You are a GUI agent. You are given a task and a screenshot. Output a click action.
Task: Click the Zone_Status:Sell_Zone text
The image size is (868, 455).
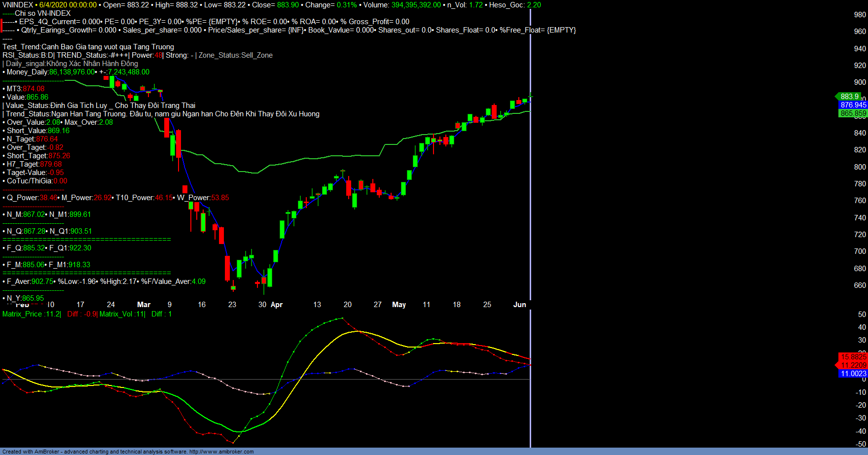pos(235,55)
